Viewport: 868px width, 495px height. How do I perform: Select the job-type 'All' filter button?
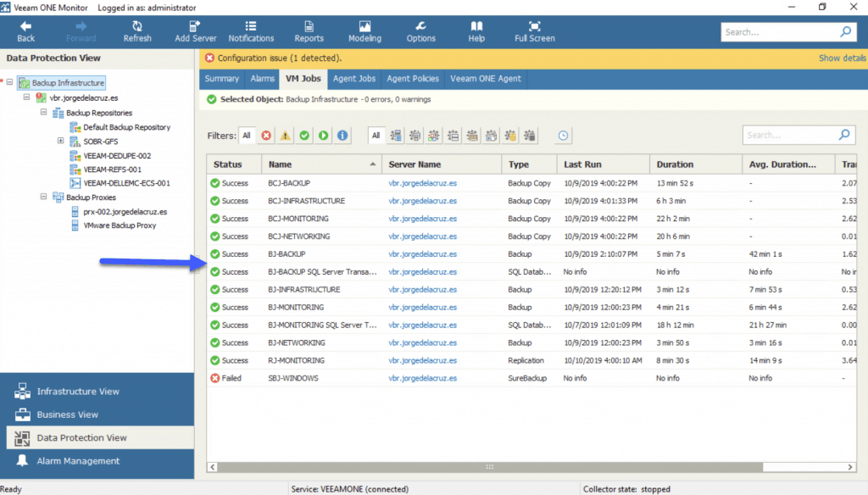tap(376, 136)
